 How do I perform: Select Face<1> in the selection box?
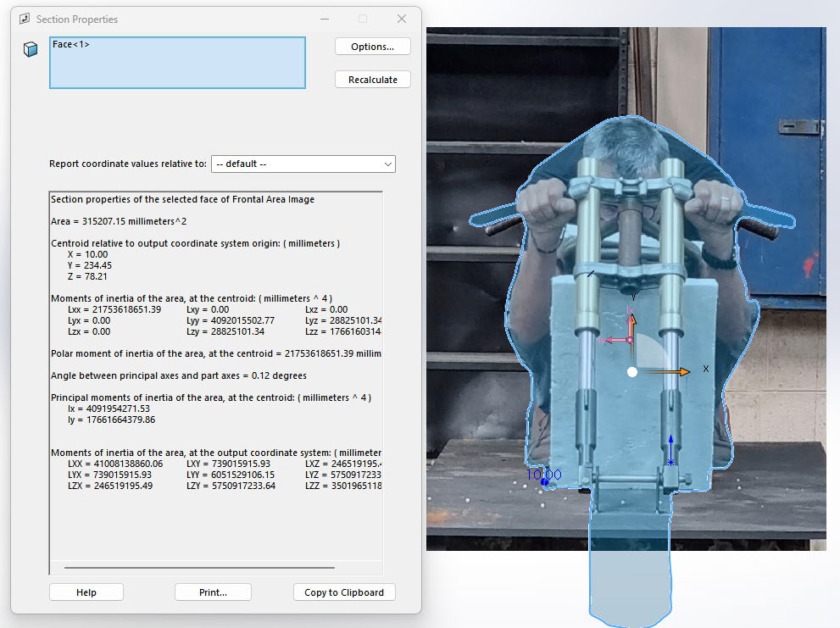click(x=71, y=44)
